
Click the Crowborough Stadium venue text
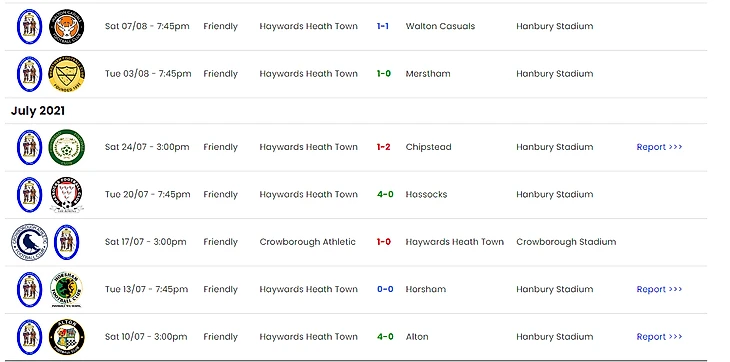pos(566,242)
